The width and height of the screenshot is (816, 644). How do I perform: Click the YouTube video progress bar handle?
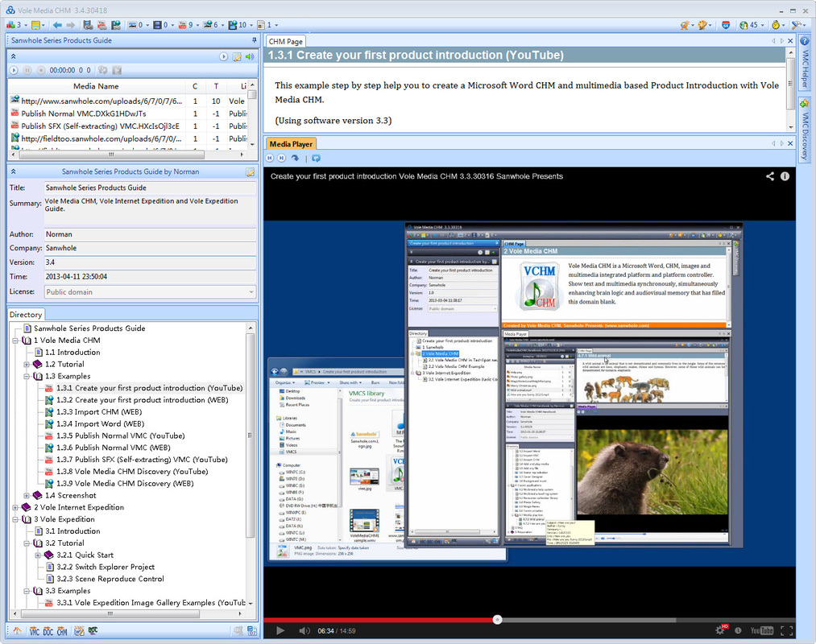[x=497, y=620]
